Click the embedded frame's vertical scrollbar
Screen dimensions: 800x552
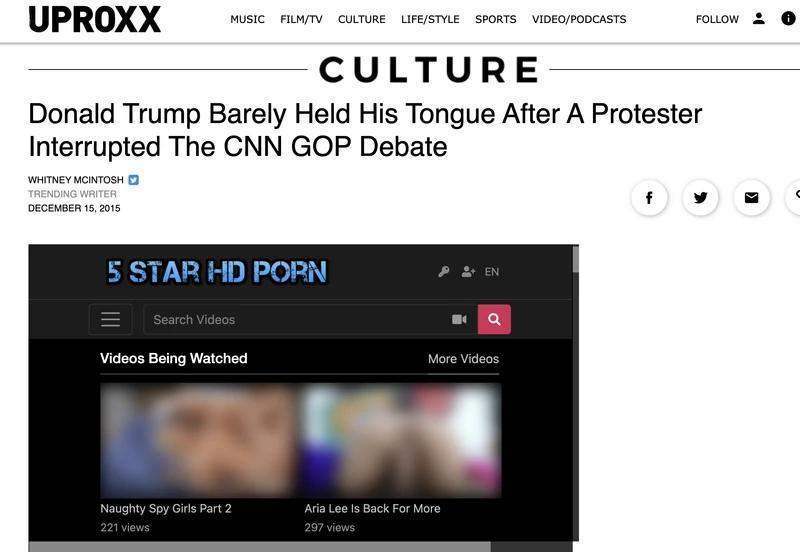[576, 393]
